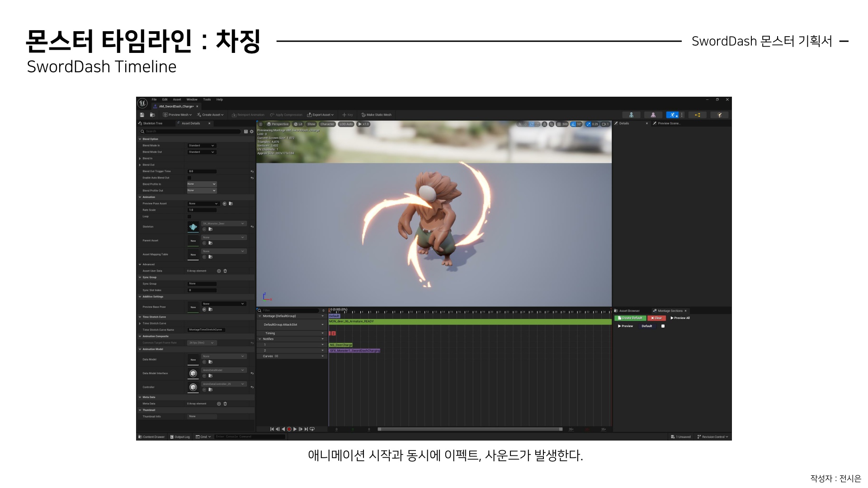Image resolution: width=868 pixels, height=488 pixels.
Task: Click the Create Default button
Action: coord(630,318)
